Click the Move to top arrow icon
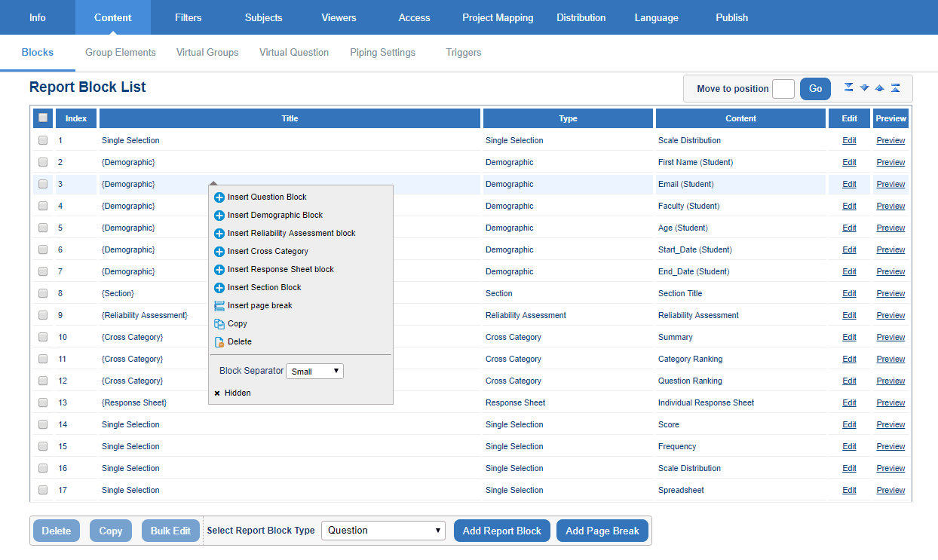This screenshot has height=560, width=938. [x=895, y=87]
